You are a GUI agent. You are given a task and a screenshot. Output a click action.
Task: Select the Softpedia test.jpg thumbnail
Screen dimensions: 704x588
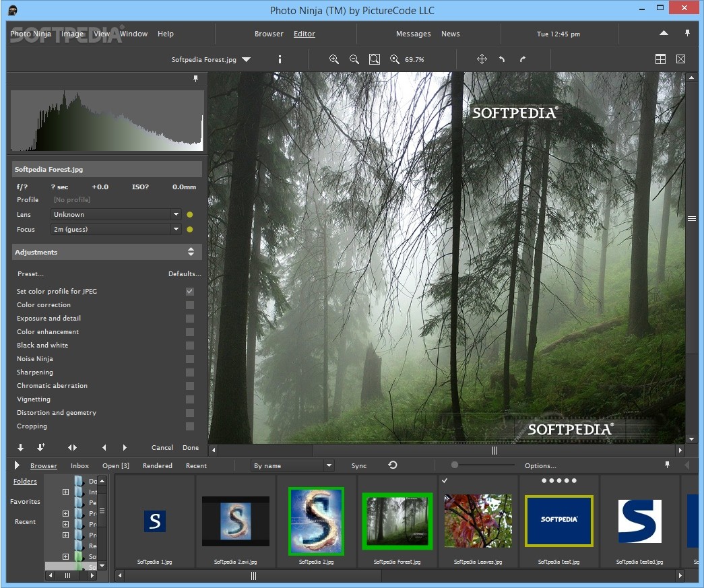[x=558, y=521]
